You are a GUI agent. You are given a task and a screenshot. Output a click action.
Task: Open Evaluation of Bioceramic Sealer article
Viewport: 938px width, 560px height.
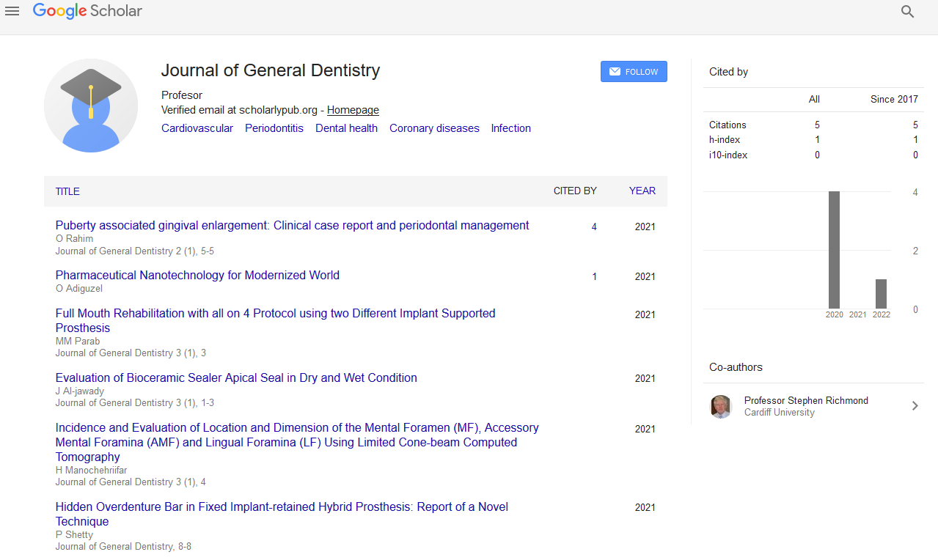pos(236,378)
